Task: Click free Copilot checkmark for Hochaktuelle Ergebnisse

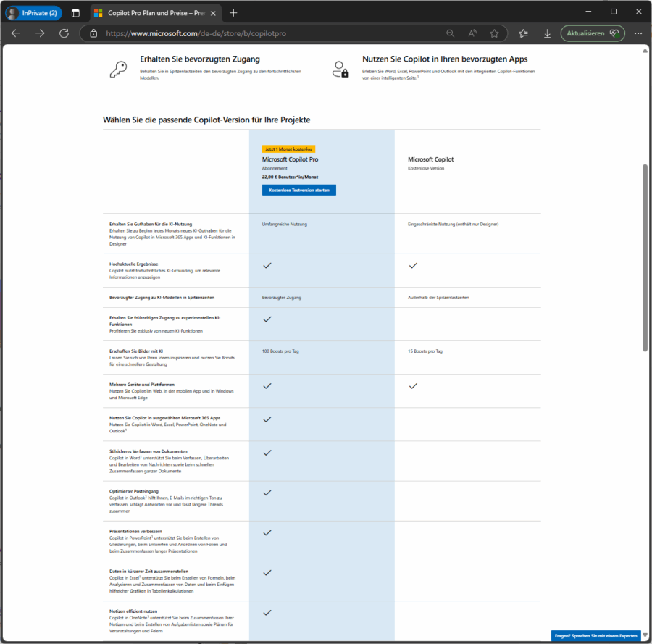Action: tap(413, 265)
